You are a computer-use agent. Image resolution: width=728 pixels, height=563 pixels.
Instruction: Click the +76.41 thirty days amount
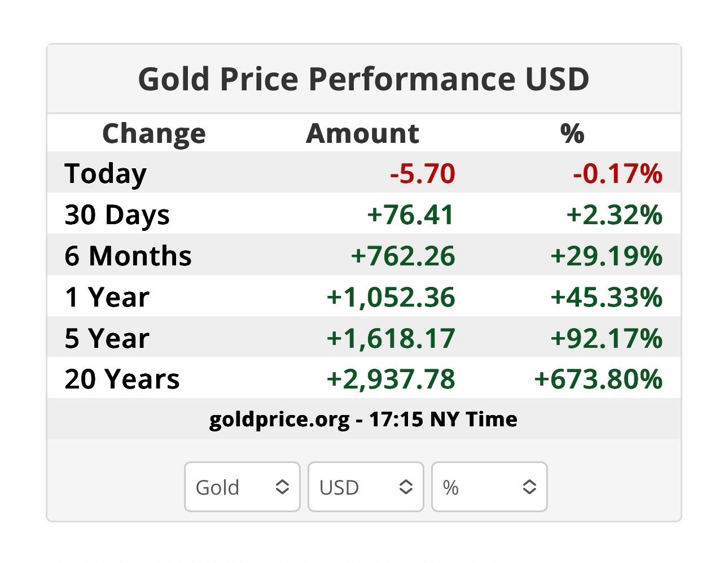(x=411, y=215)
